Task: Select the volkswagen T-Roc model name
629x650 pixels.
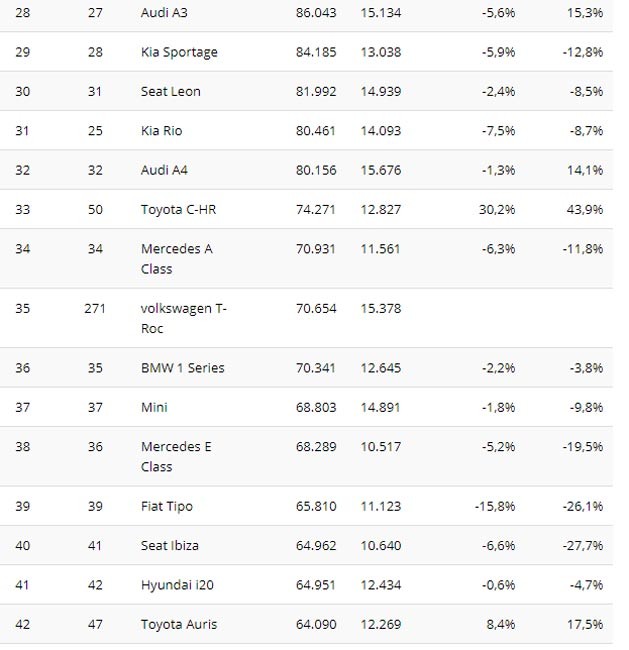Action: [184, 318]
